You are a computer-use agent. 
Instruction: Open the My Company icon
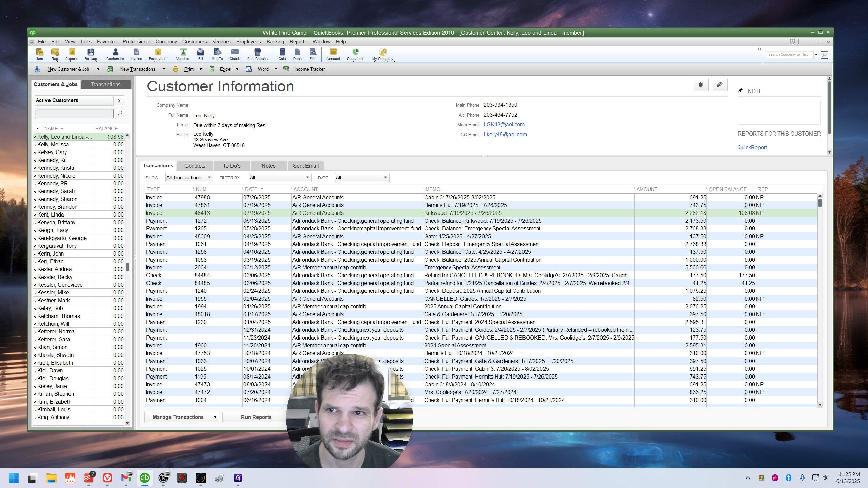pos(383,54)
